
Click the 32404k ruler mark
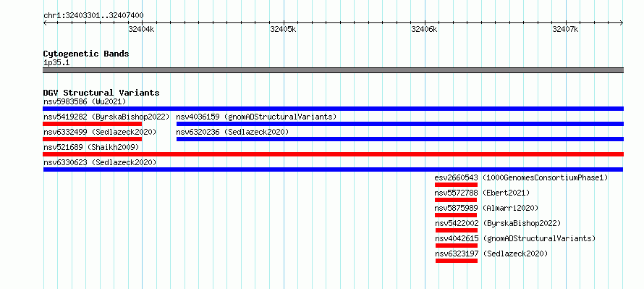coord(141,29)
